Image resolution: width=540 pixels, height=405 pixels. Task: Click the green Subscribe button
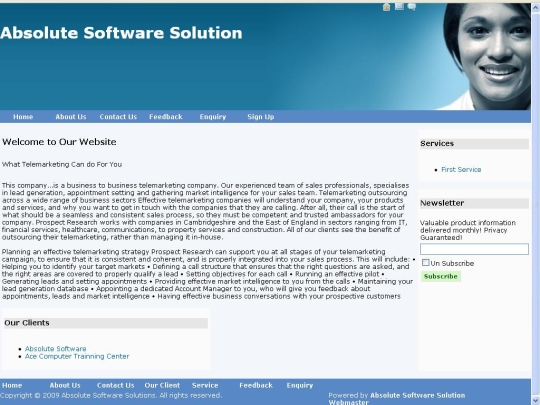click(440, 276)
